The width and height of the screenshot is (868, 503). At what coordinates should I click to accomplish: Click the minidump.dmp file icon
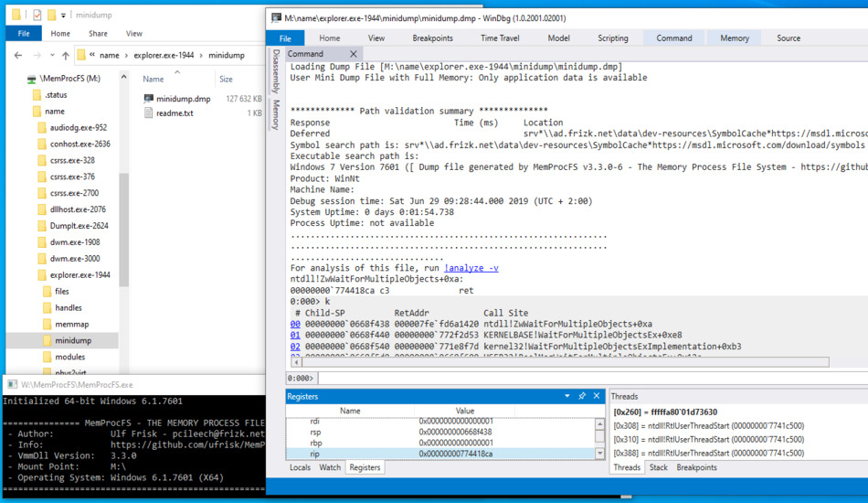click(x=149, y=99)
